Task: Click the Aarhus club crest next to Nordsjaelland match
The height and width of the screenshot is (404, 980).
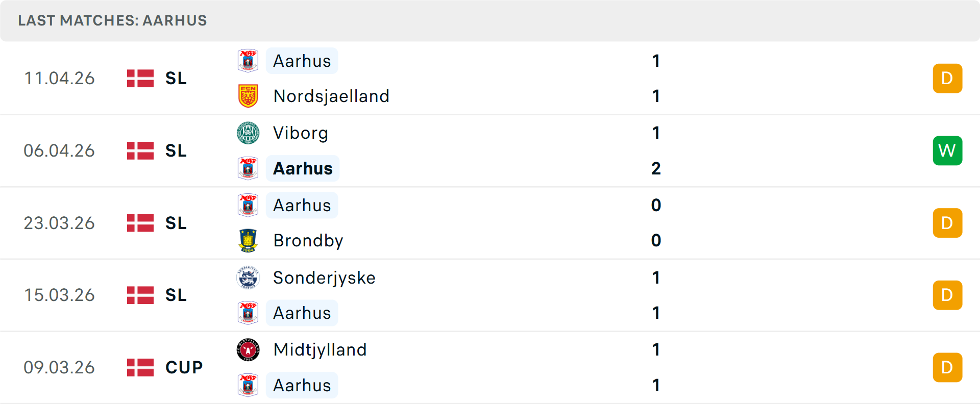Action: pyautogui.click(x=248, y=60)
